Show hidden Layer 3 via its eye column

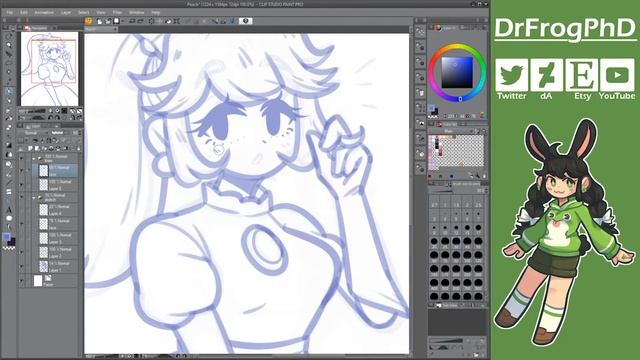tap(22, 238)
